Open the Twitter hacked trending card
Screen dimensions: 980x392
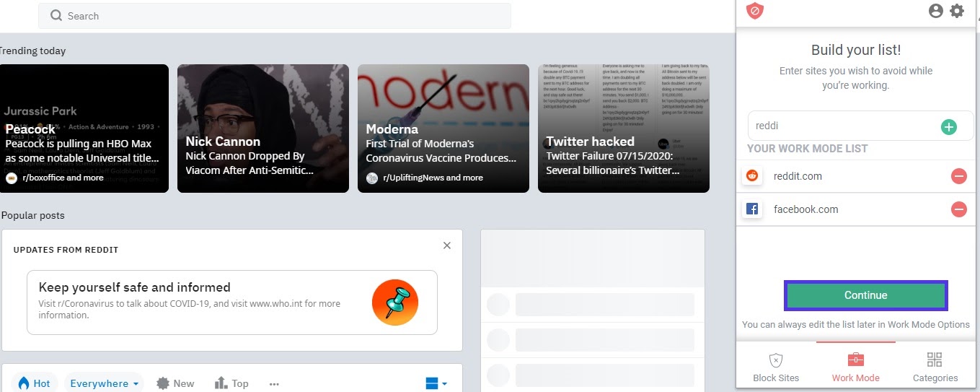click(x=624, y=129)
